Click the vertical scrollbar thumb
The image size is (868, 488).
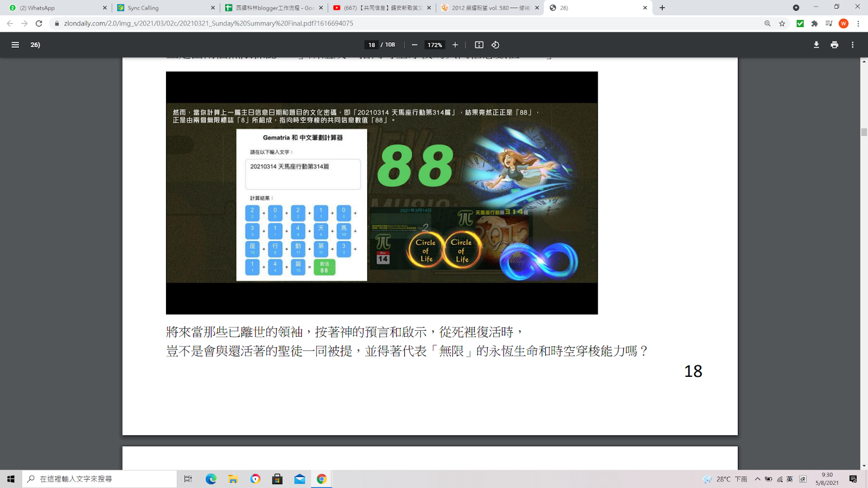[864, 132]
